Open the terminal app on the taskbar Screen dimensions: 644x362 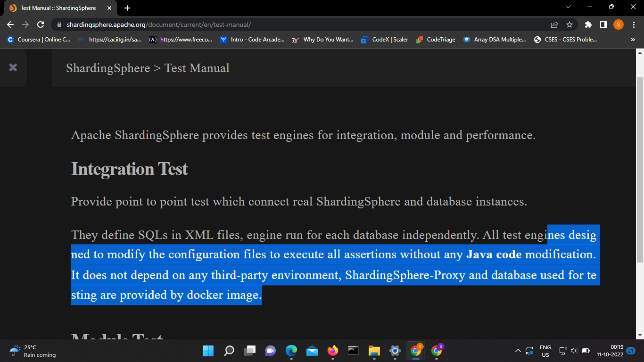tap(353, 351)
